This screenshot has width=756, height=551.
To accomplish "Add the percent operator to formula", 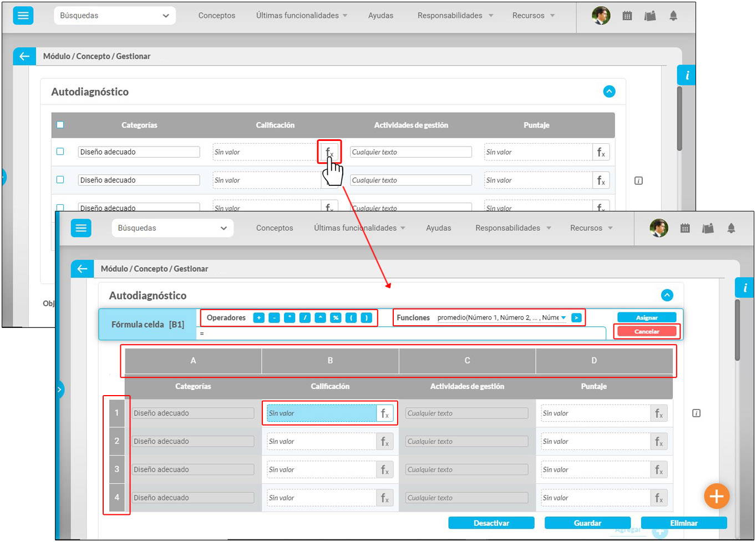I will click(336, 318).
